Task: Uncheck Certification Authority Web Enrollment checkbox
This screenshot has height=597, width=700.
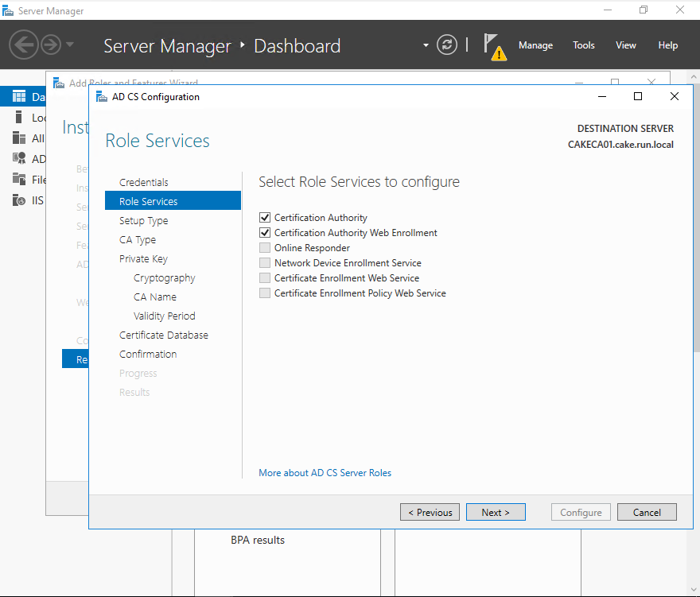Action: click(265, 232)
